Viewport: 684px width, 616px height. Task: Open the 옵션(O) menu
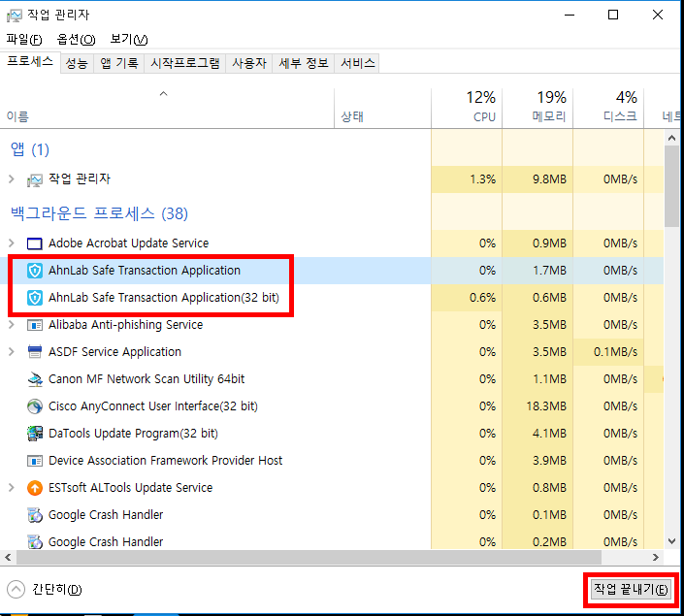click(x=76, y=40)
